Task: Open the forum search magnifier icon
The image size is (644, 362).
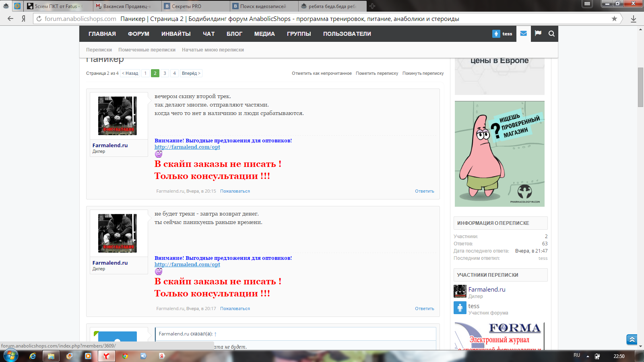Action: 551,34
